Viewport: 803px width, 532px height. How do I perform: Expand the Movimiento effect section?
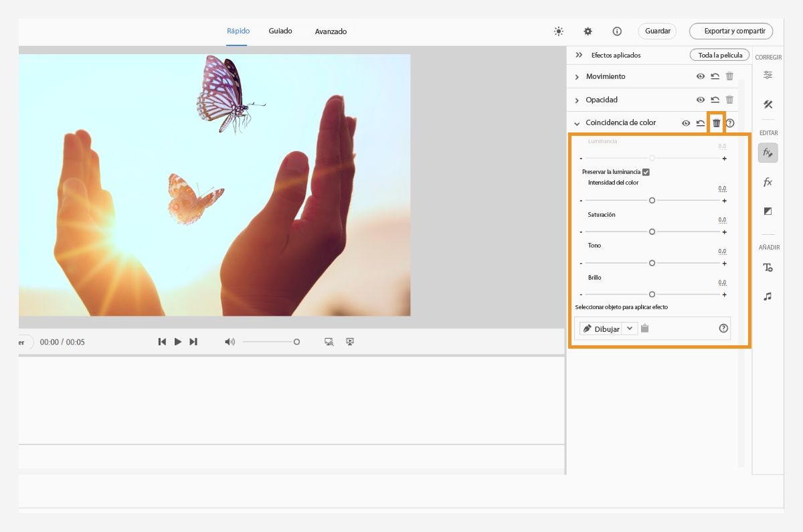pos(577,78)
